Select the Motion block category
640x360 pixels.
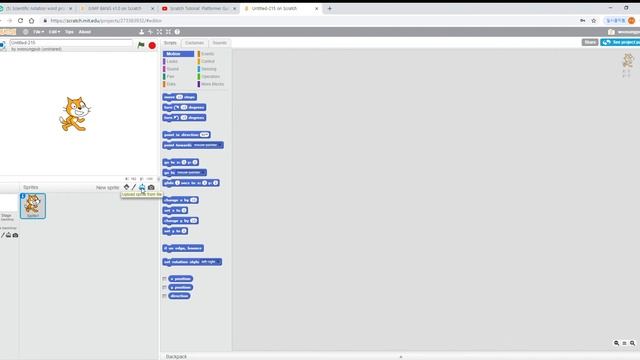point(178,54)
